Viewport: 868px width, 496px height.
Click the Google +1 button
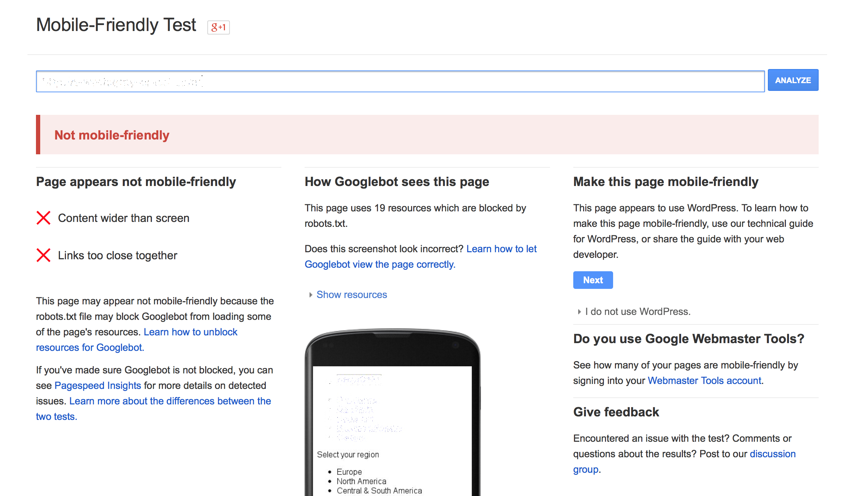(x=218, y=27)
